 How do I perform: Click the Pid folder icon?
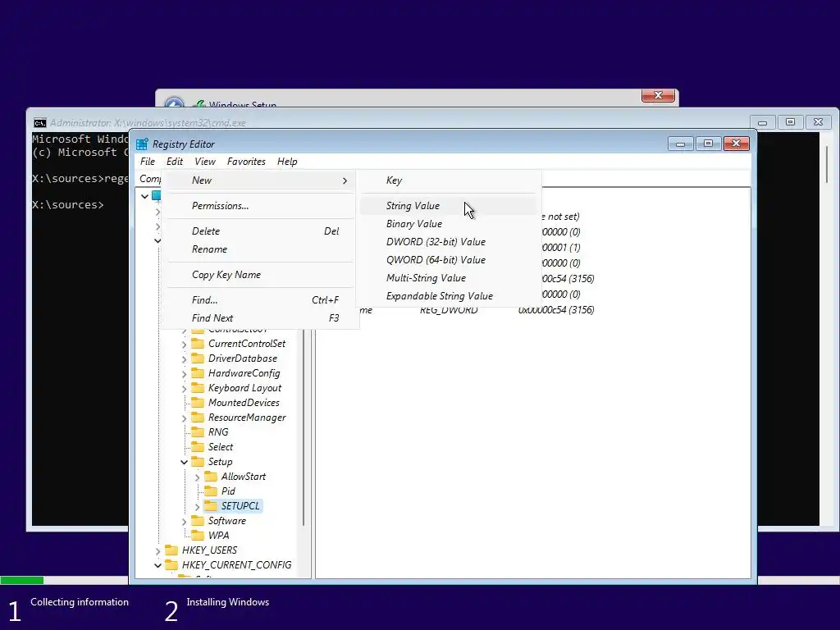click(211, 491)
